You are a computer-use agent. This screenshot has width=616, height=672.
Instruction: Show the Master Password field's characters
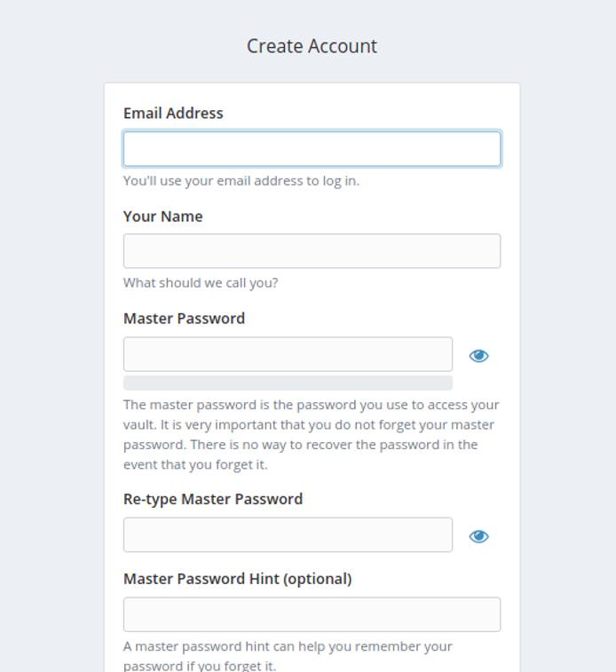tap(478, 356)
